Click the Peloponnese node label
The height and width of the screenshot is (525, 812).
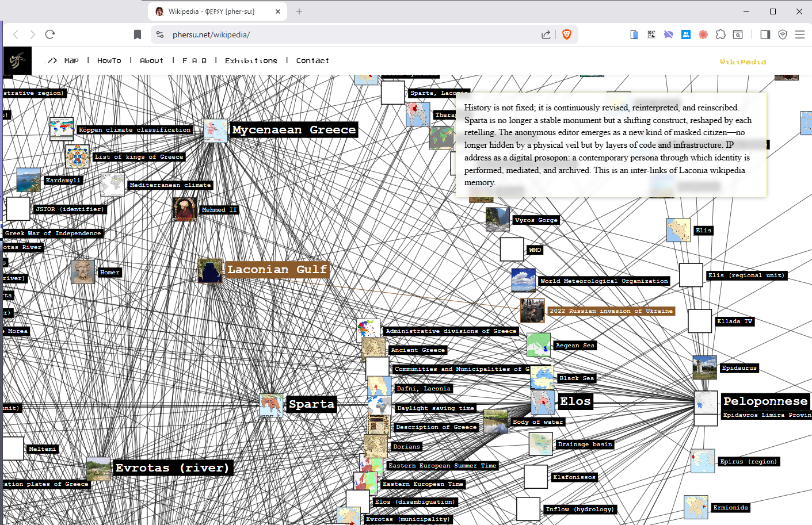pyautogui.click(x=765, y=401)
